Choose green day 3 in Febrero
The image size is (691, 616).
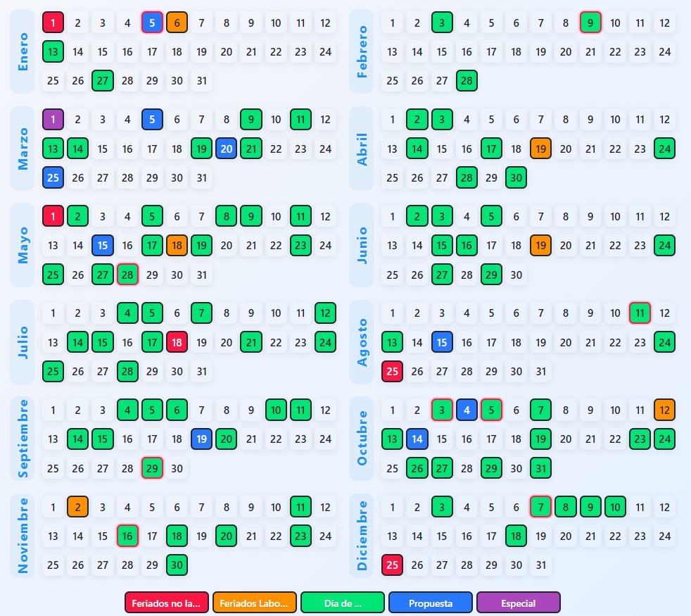[x=442, y=23]
